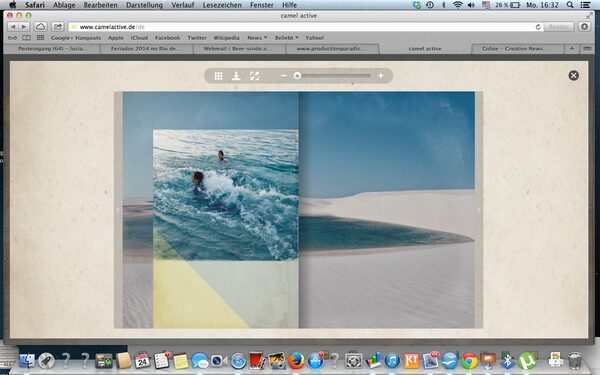This screenshot has height=375, width=600.
Task: Open the Wikipedia bookmark
Action: point(227,38)
